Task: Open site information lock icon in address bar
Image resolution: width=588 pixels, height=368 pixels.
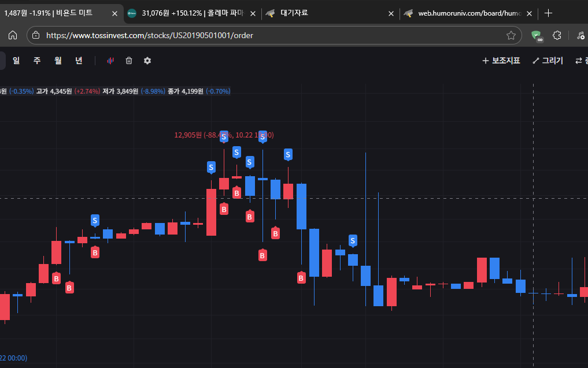Action: click(x=36, y=35)
